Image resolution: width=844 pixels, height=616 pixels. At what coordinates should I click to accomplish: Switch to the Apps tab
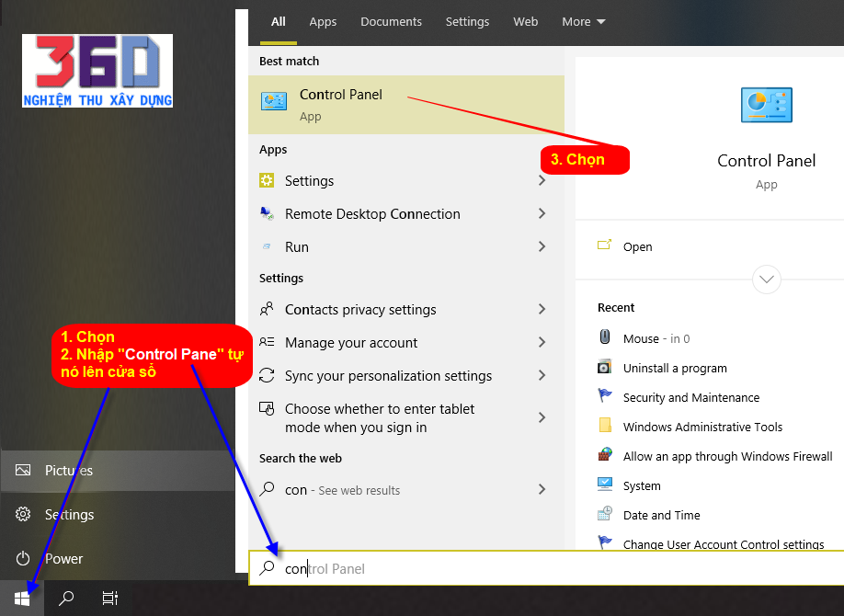click(x=323, y=22)
